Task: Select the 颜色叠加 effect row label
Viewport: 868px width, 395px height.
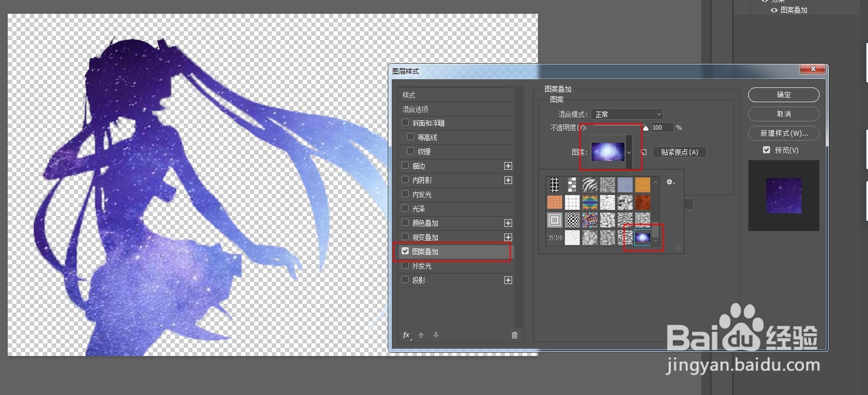Action: point(425,223)
